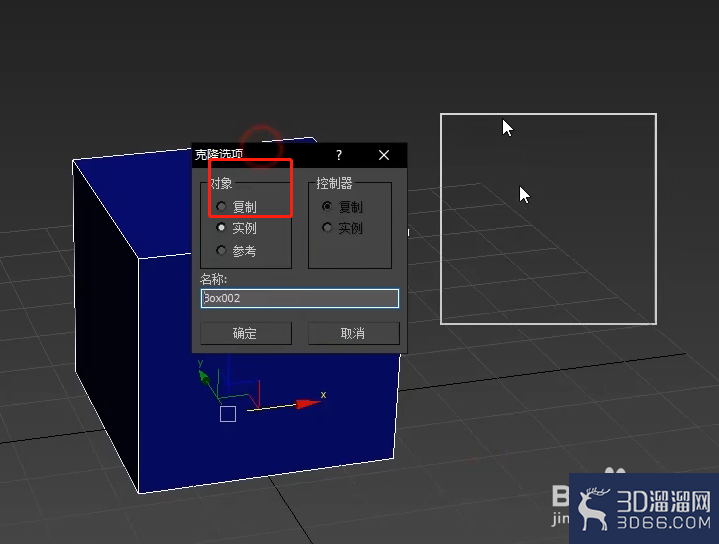Image resolution: width=719 pixels, height=544 pixels.
Task: Select the 复制 radio under 对象
Action: pos(221,206)
